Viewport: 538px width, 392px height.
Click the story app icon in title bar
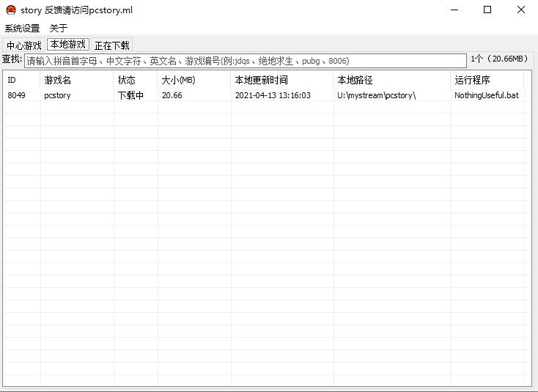coord(10,10)
